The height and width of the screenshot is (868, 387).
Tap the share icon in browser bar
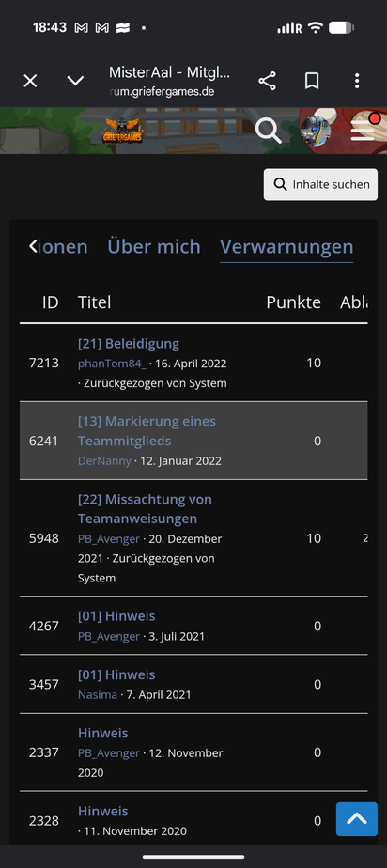click(267, 81)
